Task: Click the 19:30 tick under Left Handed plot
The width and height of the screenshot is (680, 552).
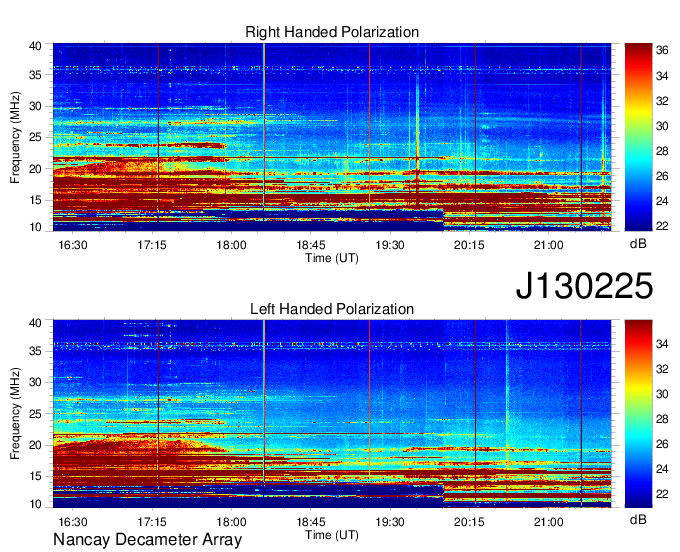Action: click(390, 522)
